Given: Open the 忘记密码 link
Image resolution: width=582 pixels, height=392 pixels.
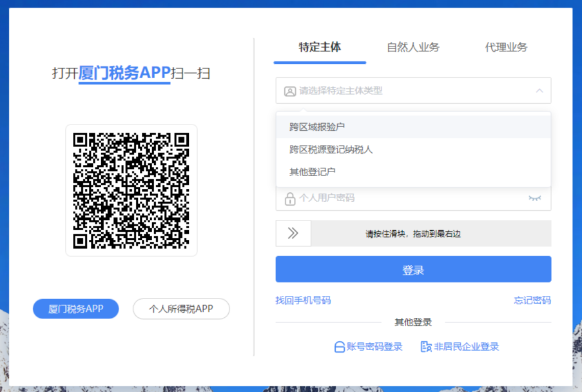Looking at the screenshot, I should pos(532,300).
